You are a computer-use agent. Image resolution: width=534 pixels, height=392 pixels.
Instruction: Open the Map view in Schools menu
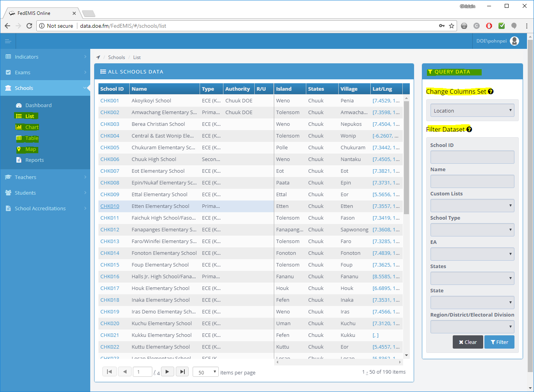(30, 149)
